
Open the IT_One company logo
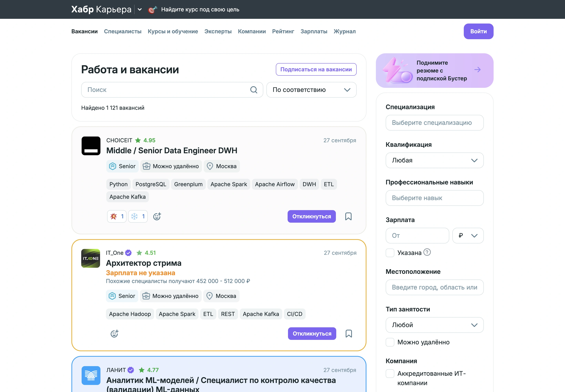click(91, 258)
